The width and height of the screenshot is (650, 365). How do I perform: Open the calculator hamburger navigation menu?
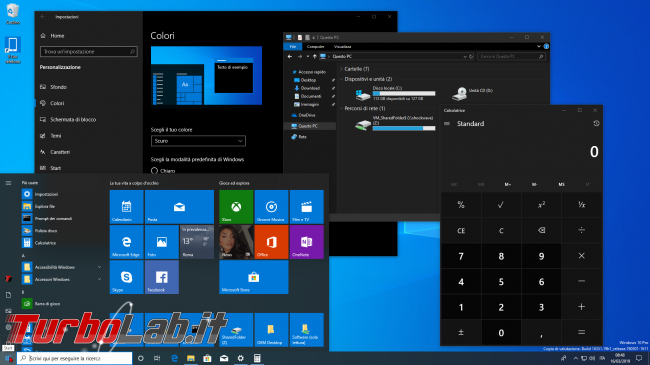(x=447, y=124)
